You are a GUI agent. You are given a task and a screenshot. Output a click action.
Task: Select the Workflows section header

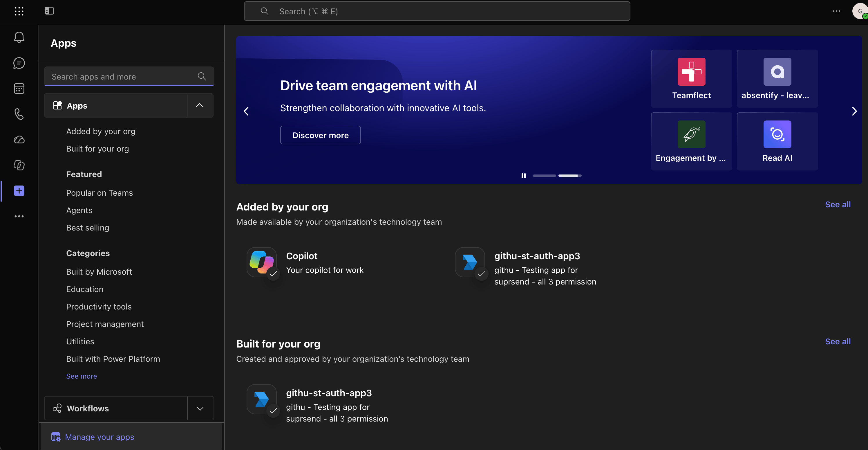point(116,408)
